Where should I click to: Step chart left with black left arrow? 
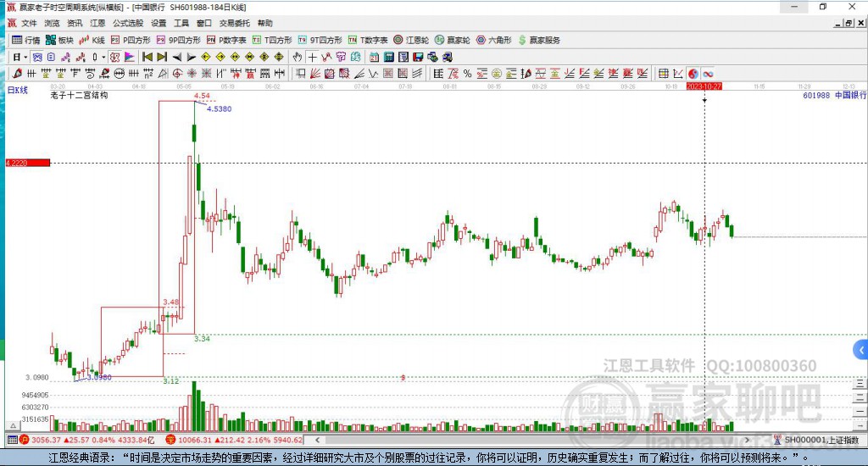176,57
